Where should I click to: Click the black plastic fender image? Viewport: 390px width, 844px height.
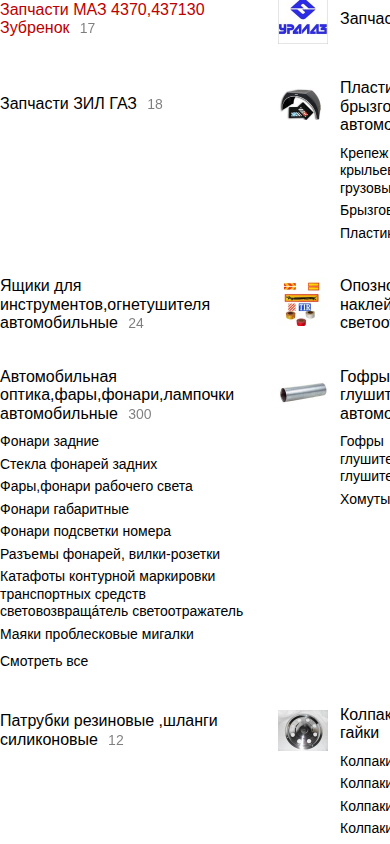pyautogui.click(x=303, y=104)
